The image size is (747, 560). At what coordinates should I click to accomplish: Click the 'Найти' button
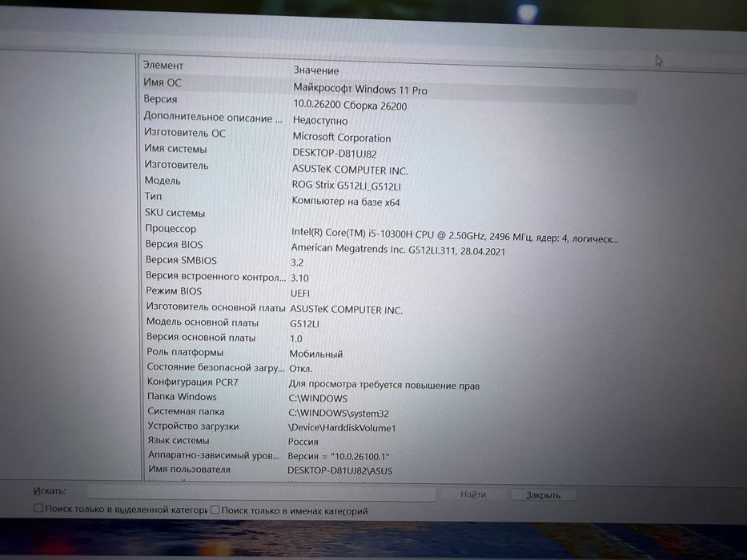click(x=473, y=494)
